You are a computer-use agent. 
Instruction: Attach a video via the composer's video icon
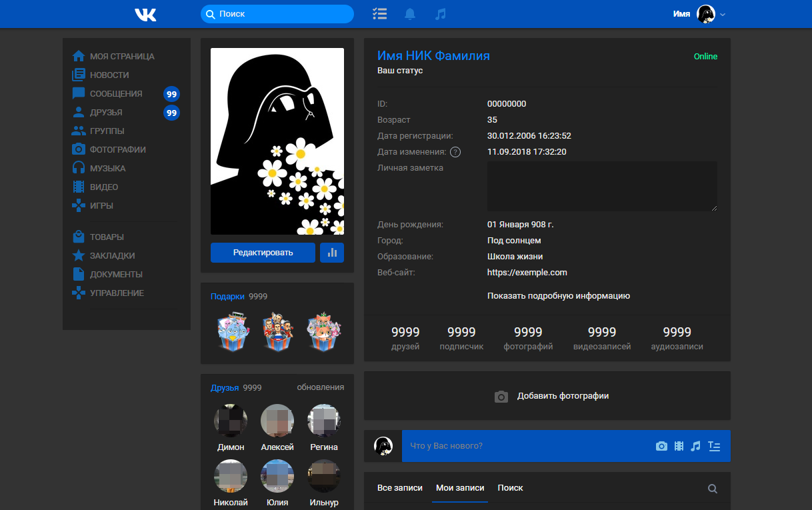678,446
